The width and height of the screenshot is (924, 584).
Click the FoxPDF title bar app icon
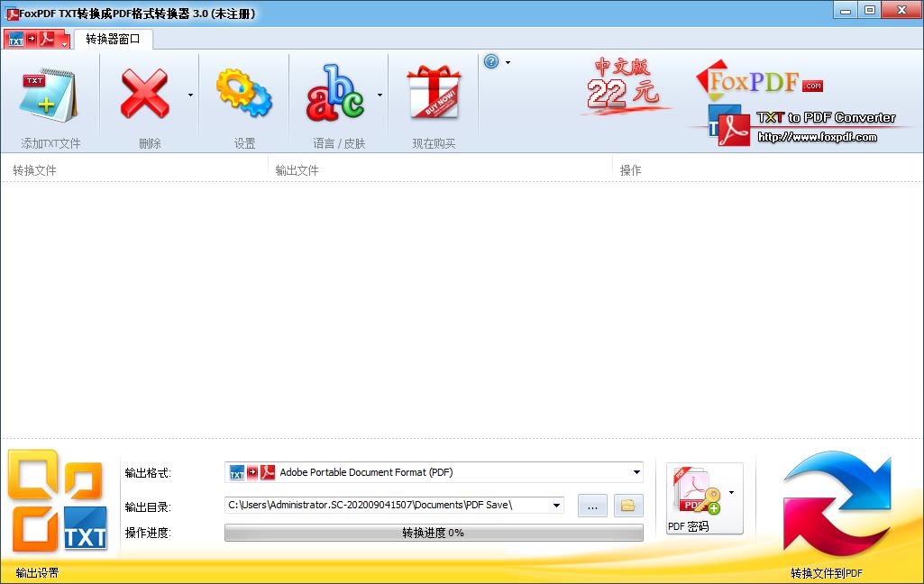[12, 14]
